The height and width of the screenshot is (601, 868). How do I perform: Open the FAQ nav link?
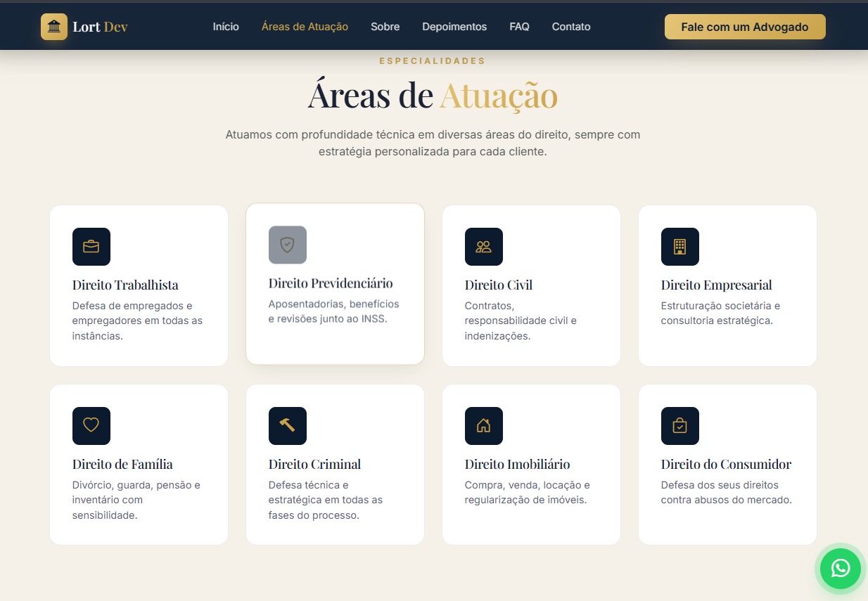(519, 27)
